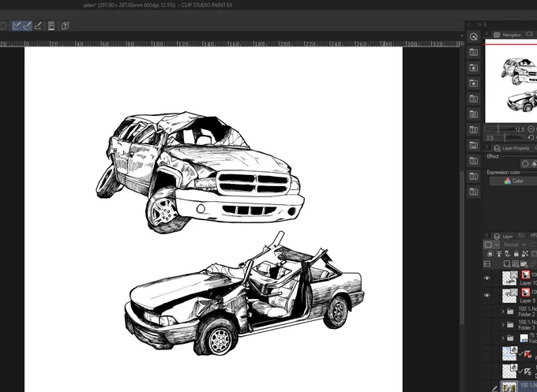
Task: Click the zoom out minus icon in Navigator
Action: 531,129
